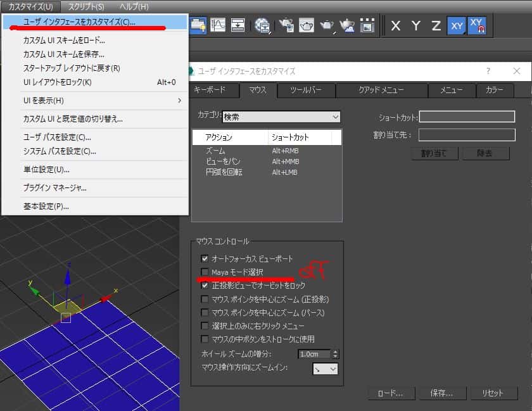Restrict transform to the X axis

coord(396,26)
